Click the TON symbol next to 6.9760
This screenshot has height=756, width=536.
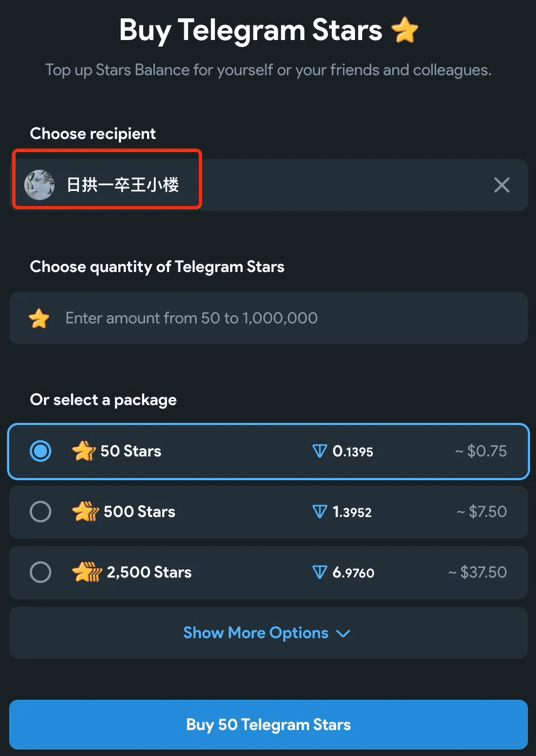(x=320, y=572)
